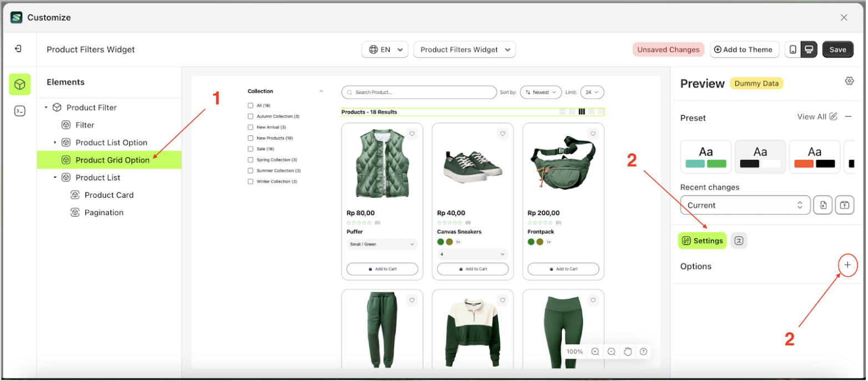Open Preview gear settings icon
This screenshot has height=381, width=868.
(x=849, y=81)
